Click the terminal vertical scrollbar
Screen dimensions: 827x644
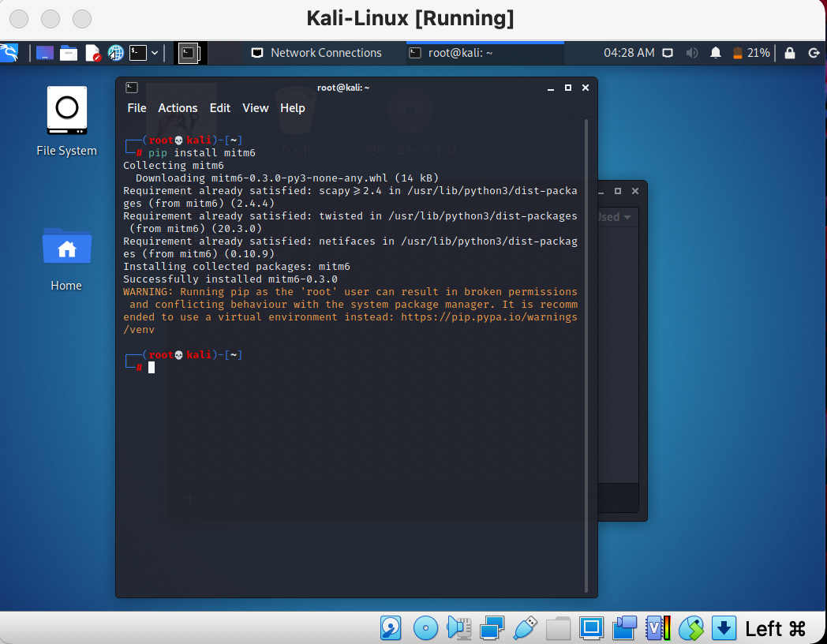[586, 356]
